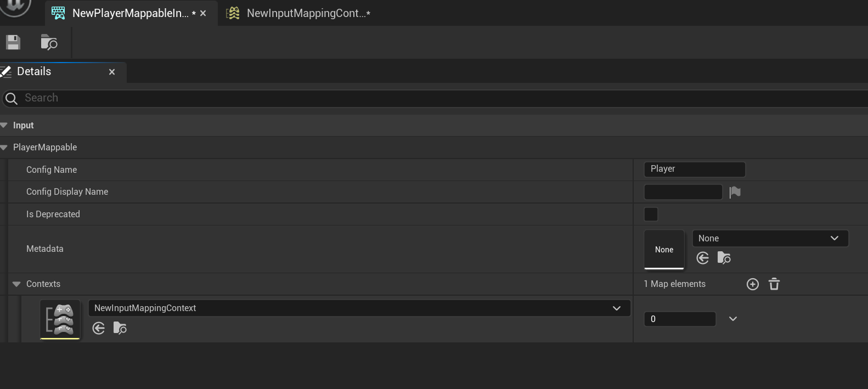Open the chevron menu beside priority value

pos(733,319)
